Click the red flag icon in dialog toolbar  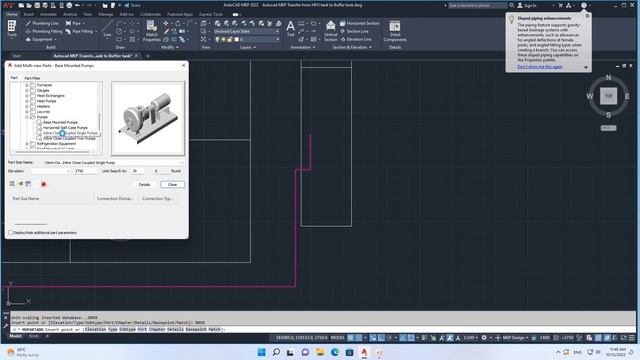[x=44, y=184]
